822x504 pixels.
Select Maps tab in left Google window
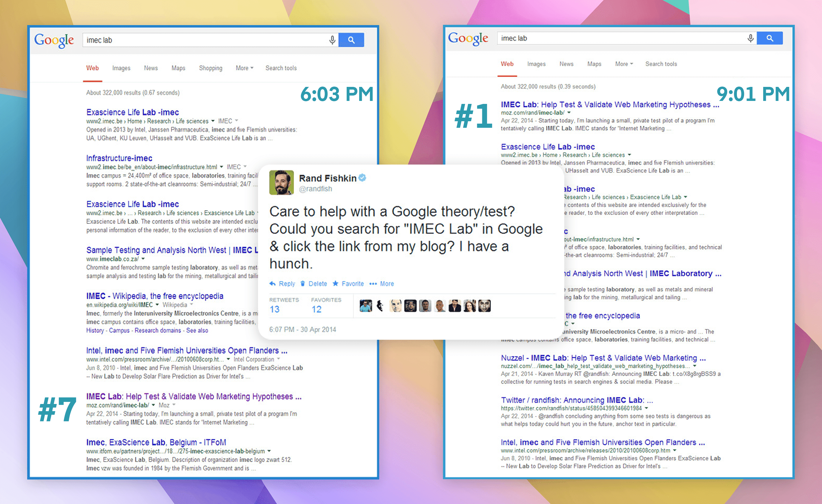[x=178, y=68]
